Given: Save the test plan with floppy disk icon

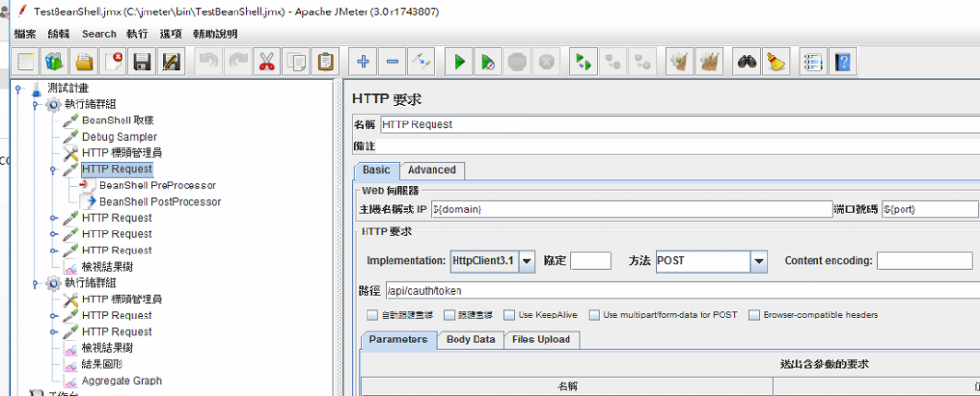Looking at the screenshot, I should click(142, 61).
